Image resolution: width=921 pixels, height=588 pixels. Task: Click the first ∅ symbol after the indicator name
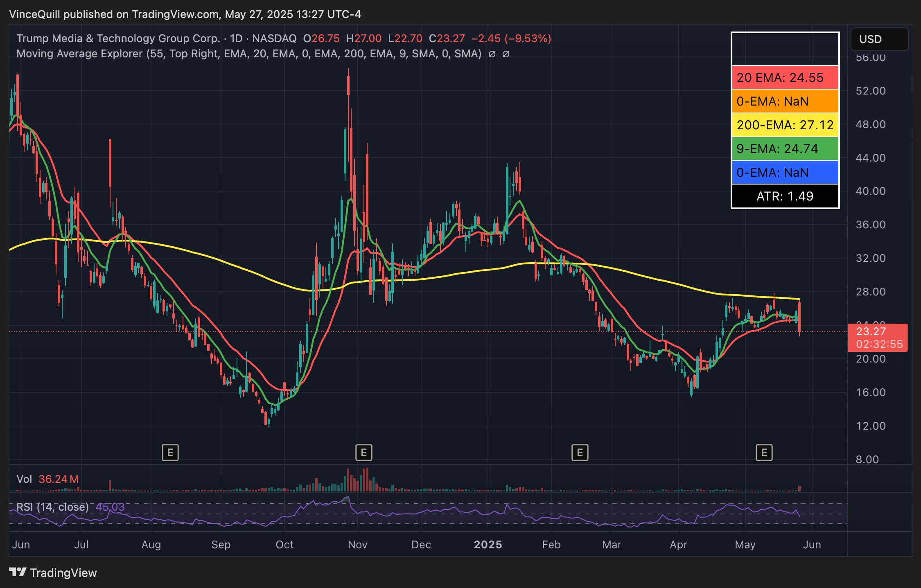(x=492, y=54)
